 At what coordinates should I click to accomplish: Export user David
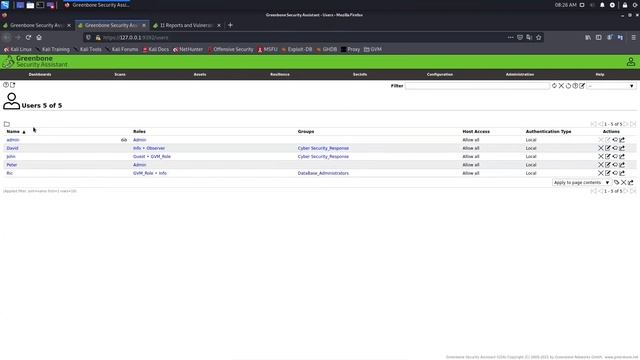[622, 148]
